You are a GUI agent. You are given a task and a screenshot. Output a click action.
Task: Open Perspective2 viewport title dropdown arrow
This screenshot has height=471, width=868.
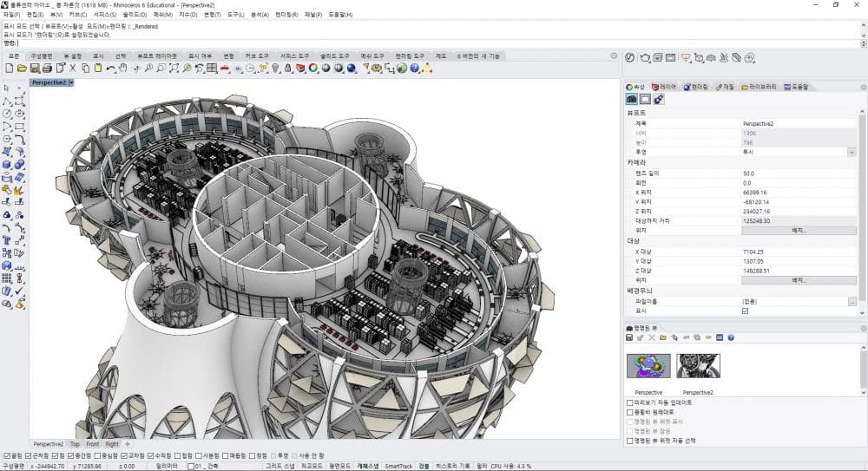(71, 82)
